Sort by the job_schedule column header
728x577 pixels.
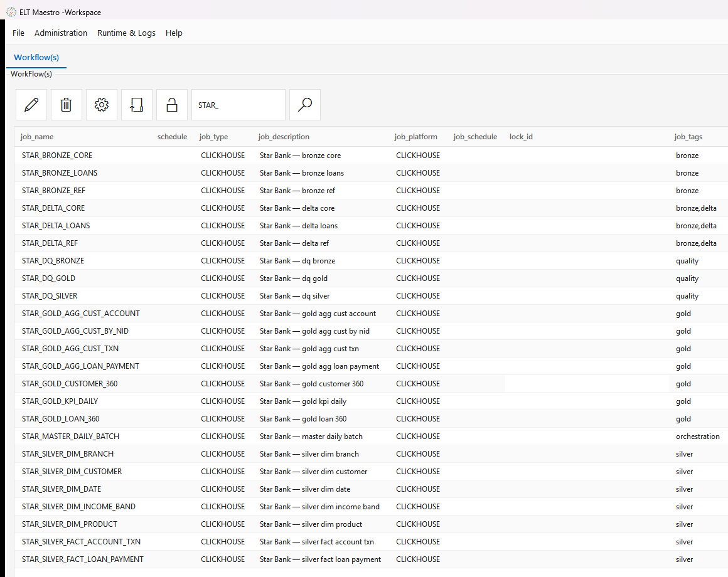tap(475, 137)
